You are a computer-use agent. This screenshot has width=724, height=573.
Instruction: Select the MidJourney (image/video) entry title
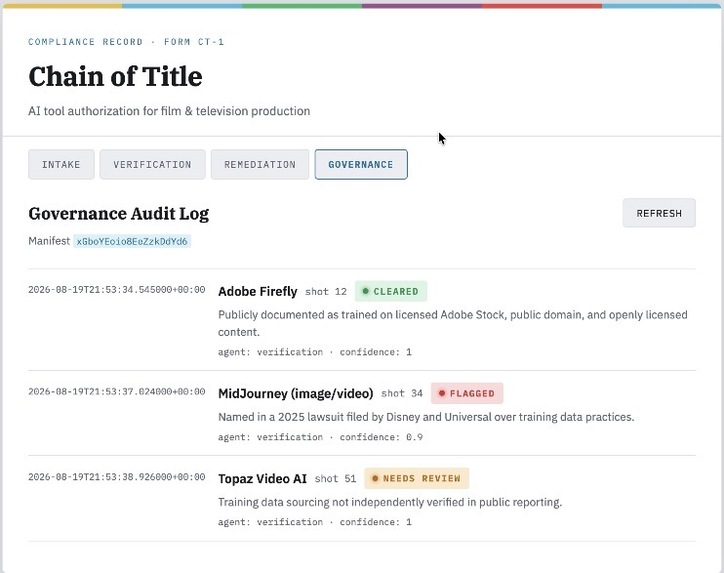[x=296, y=393]
